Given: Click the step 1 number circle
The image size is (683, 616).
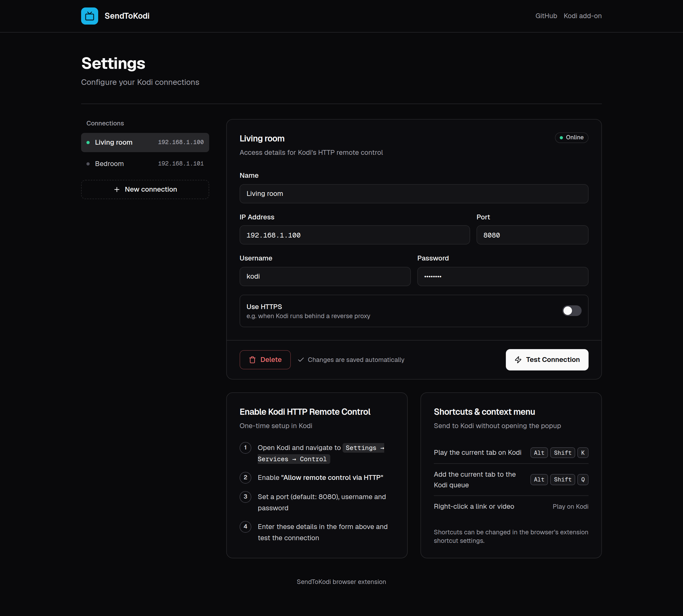Looking at the screenshot, I should click(245, 448).
